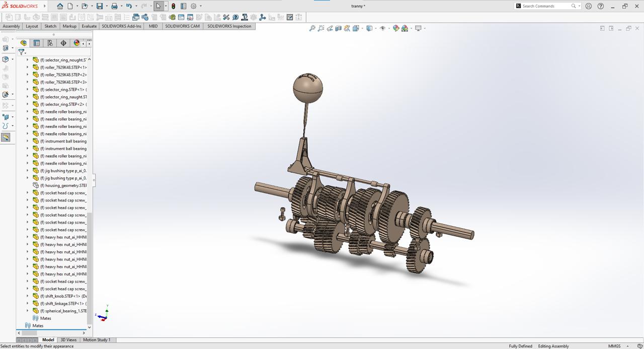Viewport: 644px width, 349px height.
Task: Open the SOLIDWORKS CAM tab
Action: 182,26
